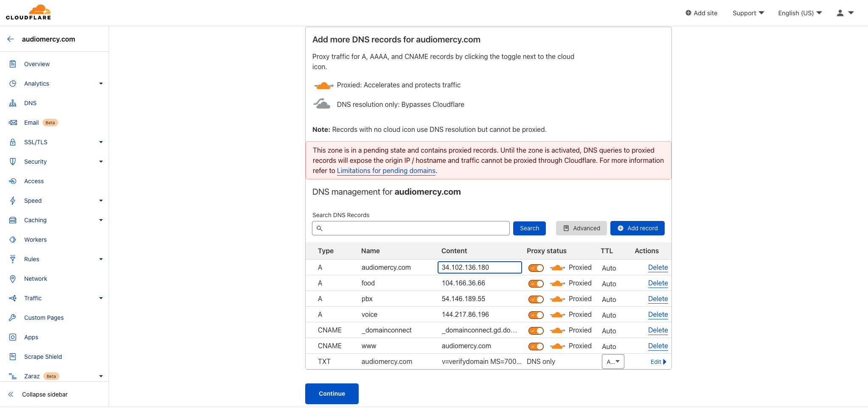Expand the Zaraz sidebar section

pos(101,376)
